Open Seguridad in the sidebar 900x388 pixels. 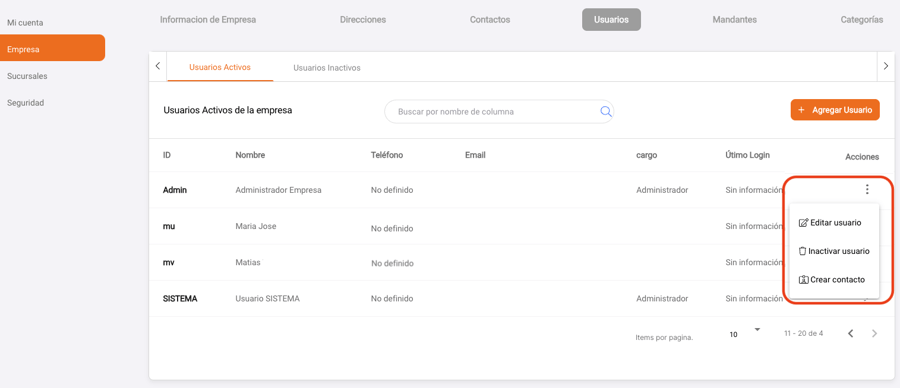(25, 103)
